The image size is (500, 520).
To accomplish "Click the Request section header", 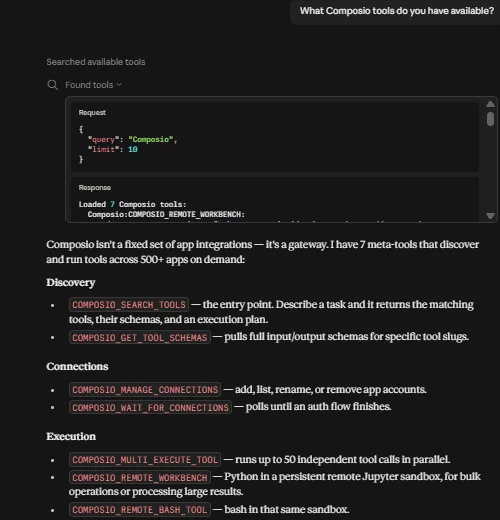I will click(x=92, y=113).
